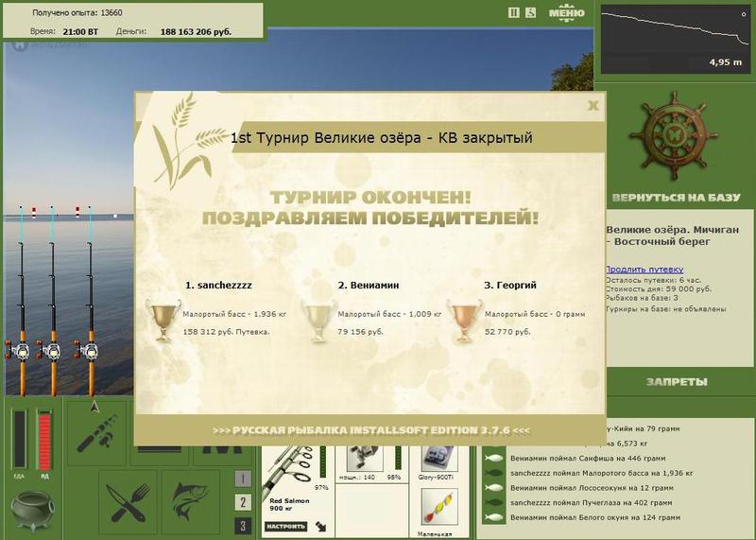Click log entry Вениамин поймал Белого окуня
Viewport: 756px width, 540px height.
pos(595,518)
